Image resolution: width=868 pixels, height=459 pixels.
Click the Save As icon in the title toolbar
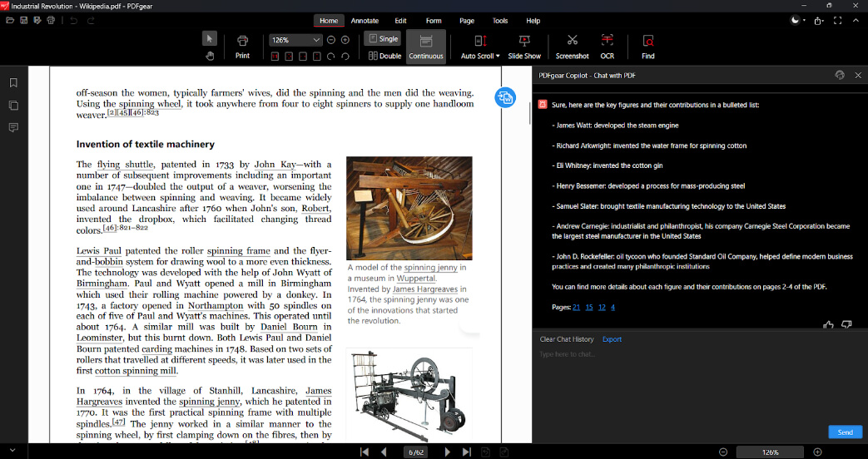point(37,21)
